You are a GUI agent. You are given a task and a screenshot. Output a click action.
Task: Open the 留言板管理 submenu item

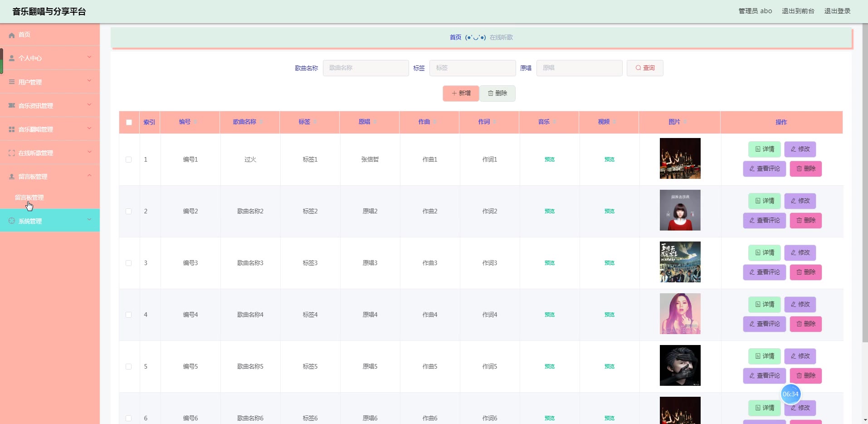pos(29,197)
